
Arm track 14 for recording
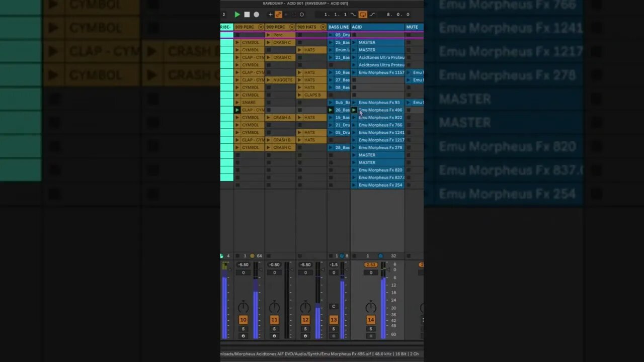[371, 336]
